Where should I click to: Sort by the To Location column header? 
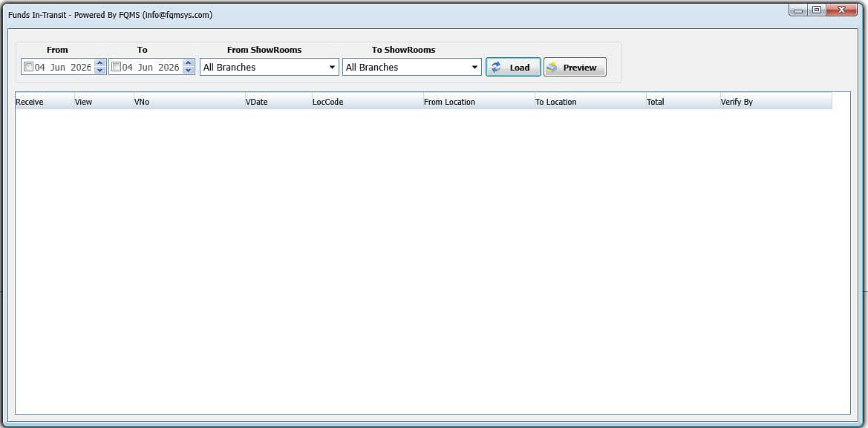(x=590, y=102)
